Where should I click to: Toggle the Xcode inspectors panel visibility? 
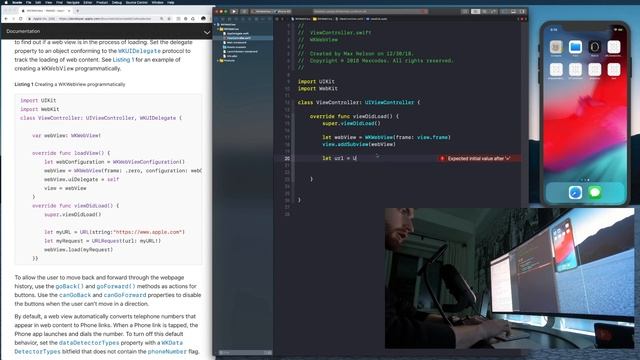[522, 11]
